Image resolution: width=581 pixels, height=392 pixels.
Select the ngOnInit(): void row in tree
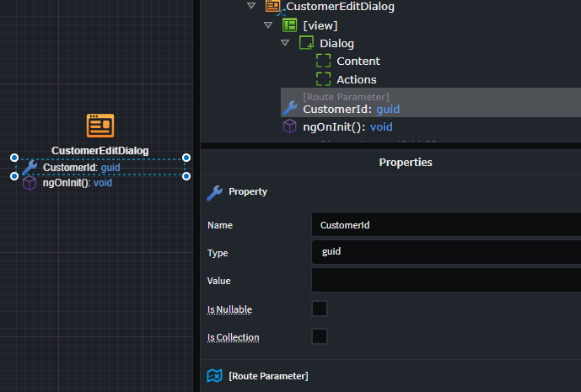[347, 127]
